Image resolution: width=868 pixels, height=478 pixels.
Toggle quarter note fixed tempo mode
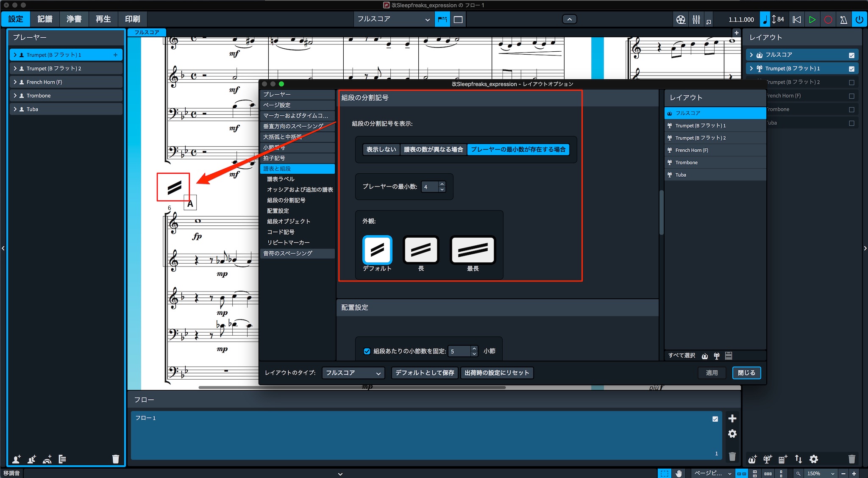point(765,19)
